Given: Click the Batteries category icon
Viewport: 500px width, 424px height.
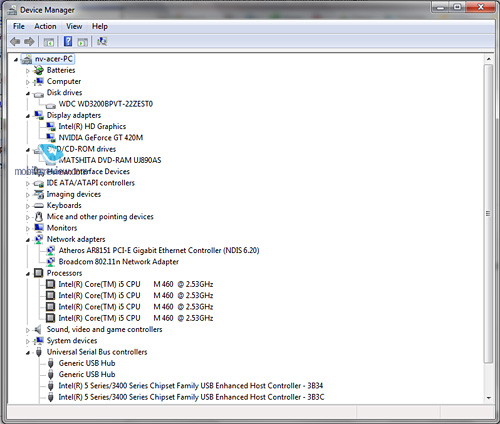Looking at the screenshot, I should pyautogui.click(x=39, y=70).
